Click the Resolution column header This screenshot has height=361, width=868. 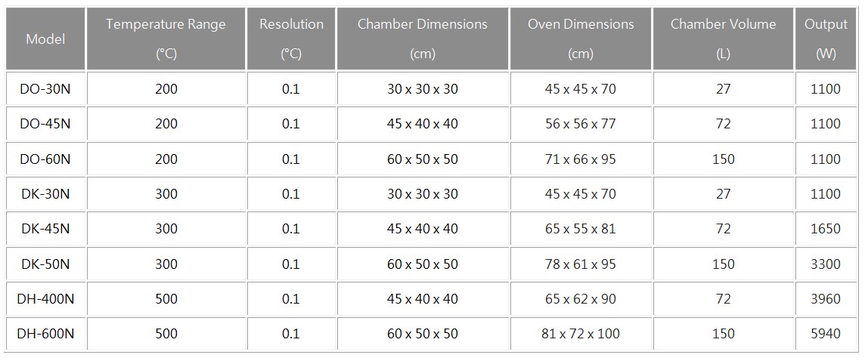pyautogui.click(x=291, y=39)
